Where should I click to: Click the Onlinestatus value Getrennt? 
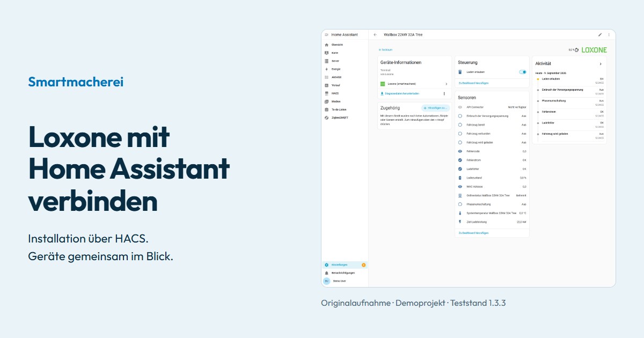coord(521,195)
